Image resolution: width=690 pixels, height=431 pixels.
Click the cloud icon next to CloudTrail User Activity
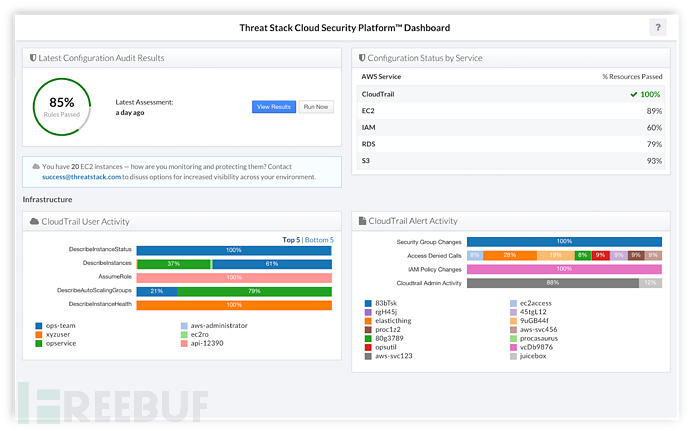(34, 221)
